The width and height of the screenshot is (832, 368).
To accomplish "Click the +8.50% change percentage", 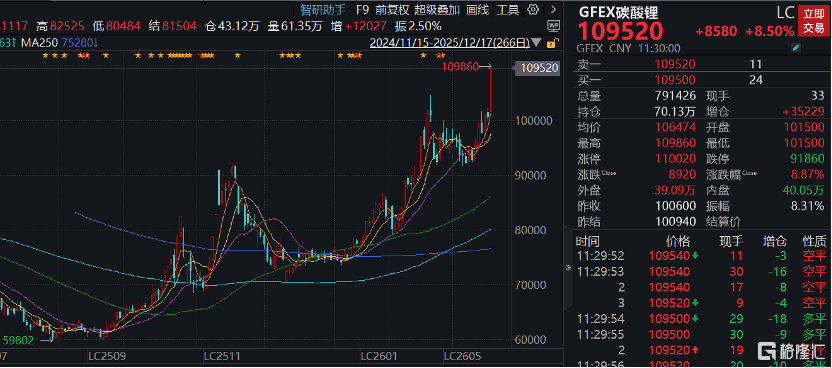I will [x=769, y=32].
